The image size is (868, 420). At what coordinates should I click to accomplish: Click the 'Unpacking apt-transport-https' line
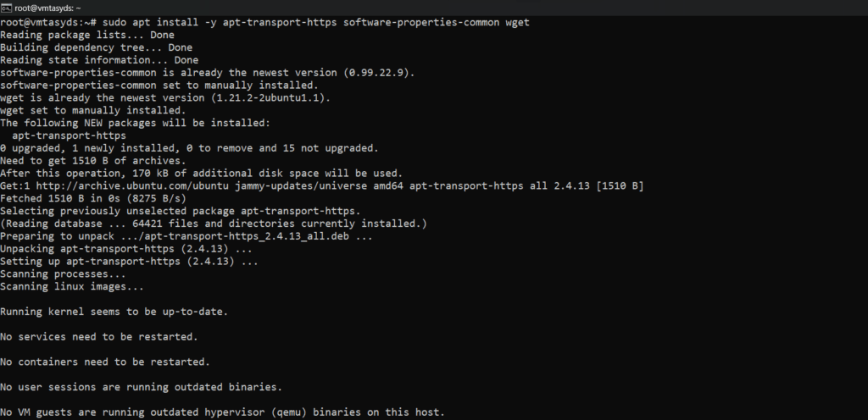click(126, 249)
